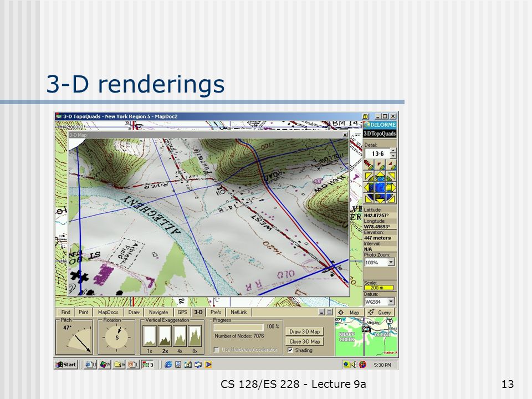Click the yellow 200 m Scale field
The height and width of the screenshot is (399, 532).
(379, 288)
